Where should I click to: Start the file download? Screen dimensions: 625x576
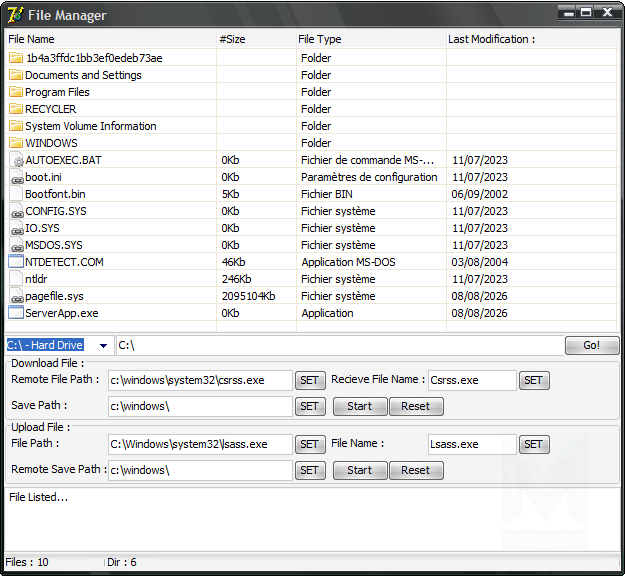pyautogui.click(x=360, y=406)
